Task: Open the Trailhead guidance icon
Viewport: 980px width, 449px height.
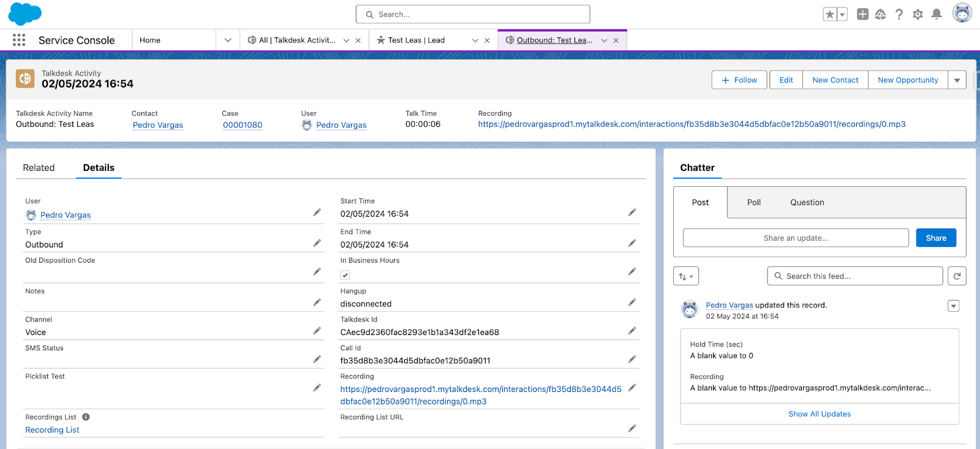Action: [880, 14]
